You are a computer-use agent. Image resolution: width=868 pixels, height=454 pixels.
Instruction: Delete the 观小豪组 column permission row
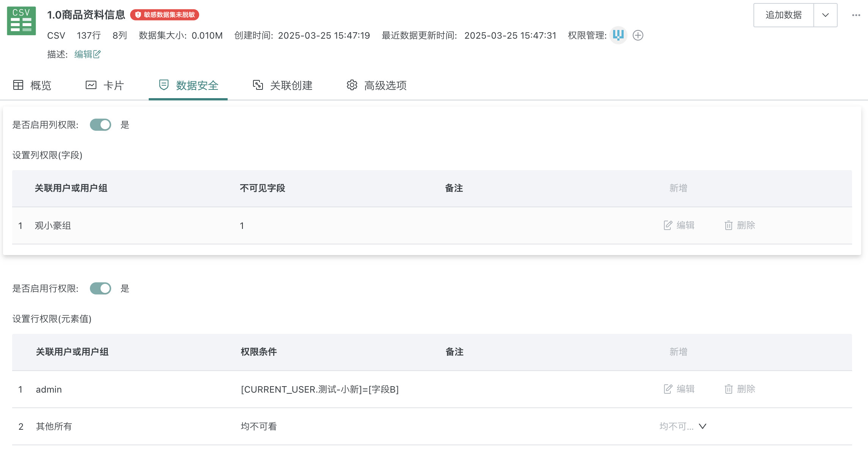pos(740,225)
